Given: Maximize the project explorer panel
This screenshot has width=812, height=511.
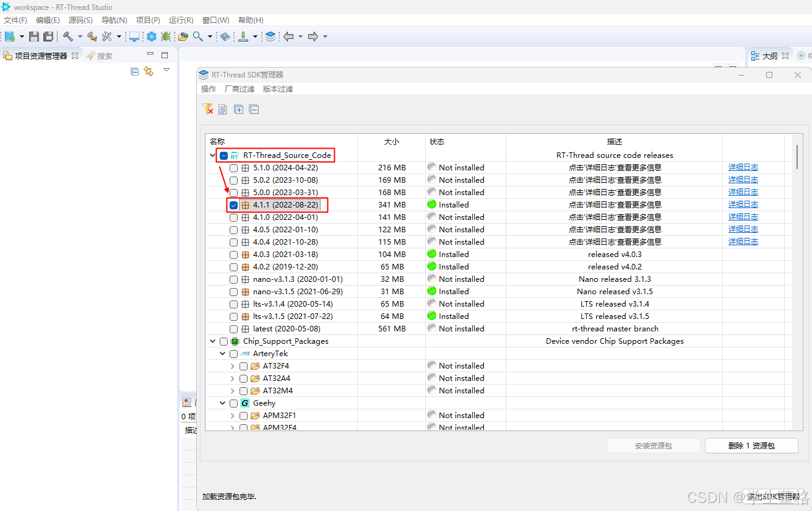Looking at the screenshot, I should (x=165, y=55).
